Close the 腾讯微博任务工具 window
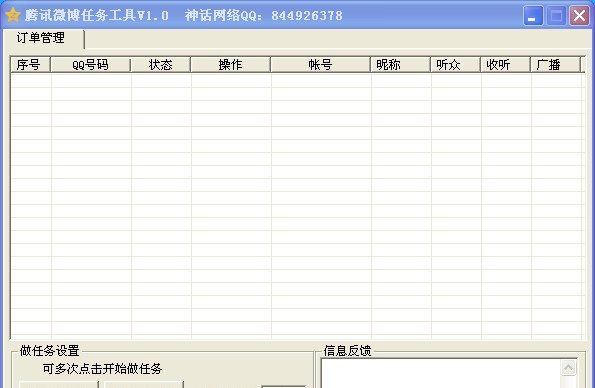This screenshot has width=595, height=388. 579,16
